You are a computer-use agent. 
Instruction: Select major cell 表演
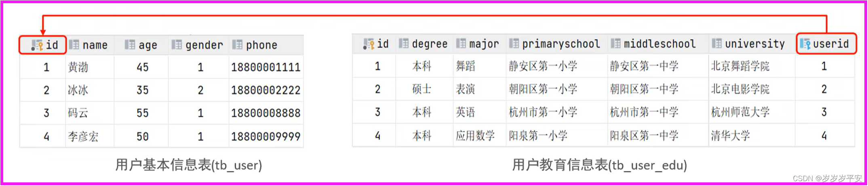click(x=466, y=89)
